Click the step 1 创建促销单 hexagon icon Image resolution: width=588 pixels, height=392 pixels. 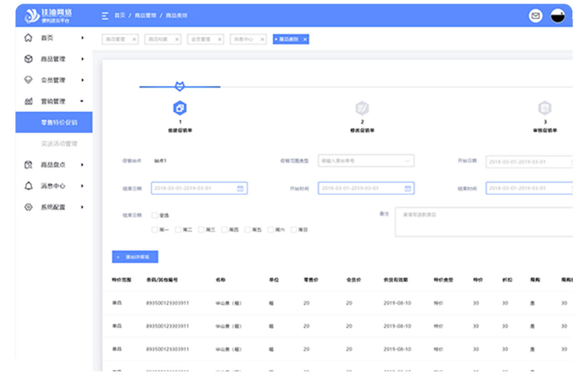pyautogui.click(x=180, y=108)
